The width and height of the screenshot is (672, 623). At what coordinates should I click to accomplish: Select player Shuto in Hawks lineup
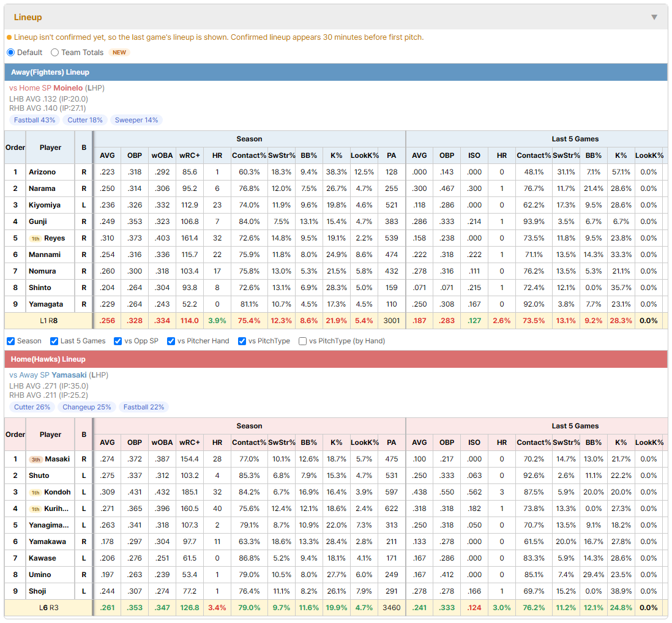point(39,476)
